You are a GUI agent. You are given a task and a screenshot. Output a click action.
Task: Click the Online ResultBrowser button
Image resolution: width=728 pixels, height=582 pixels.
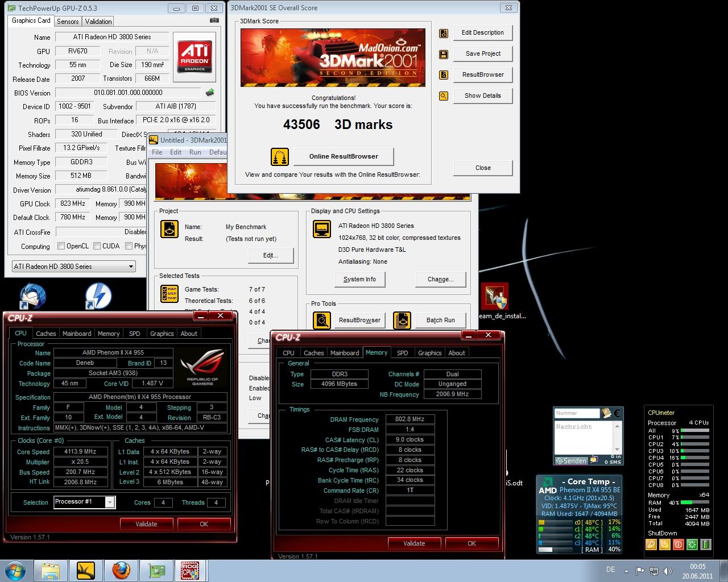[344, 156]
